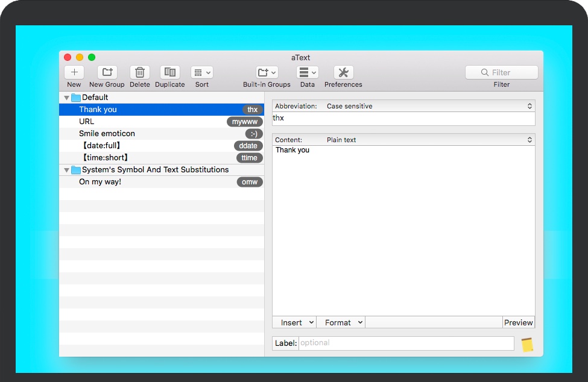Screen dimensions: 588x382
Task: Select the URL snippet
Action: pyautogui.click(x=87, y=122)
